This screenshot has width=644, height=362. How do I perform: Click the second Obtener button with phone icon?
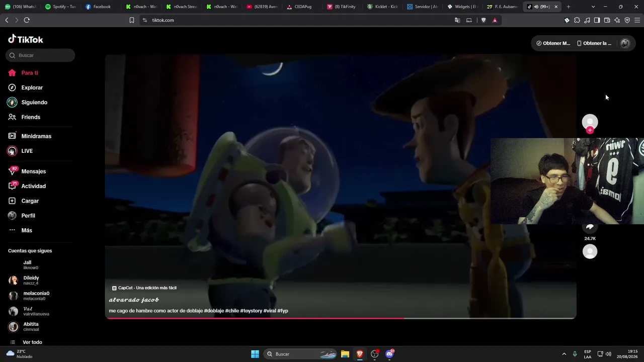(x=594, y=43)
